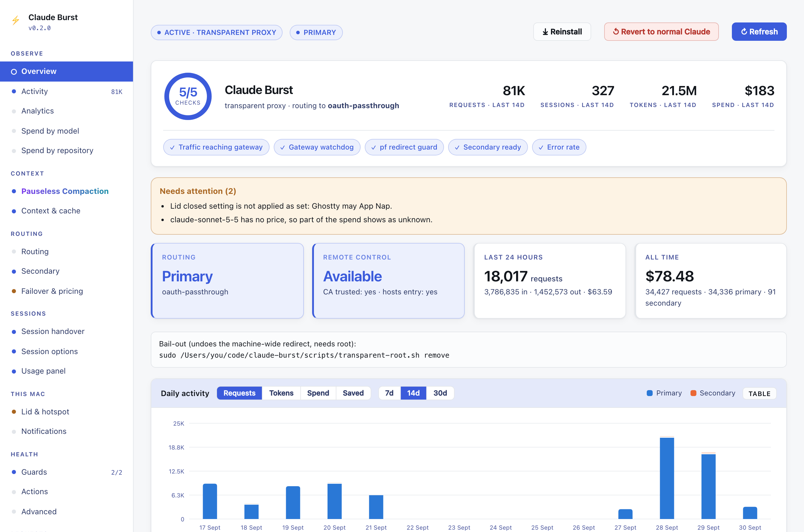
Task: Switch chart to Requests tab
Action: pos(239,393)
